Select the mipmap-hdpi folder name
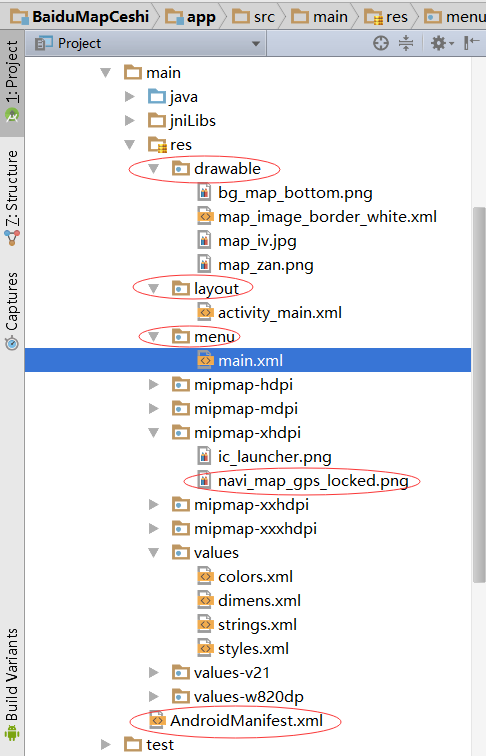The width and height of the screenshot is (486, 756). pyautogui.click(x=243, y=385)
